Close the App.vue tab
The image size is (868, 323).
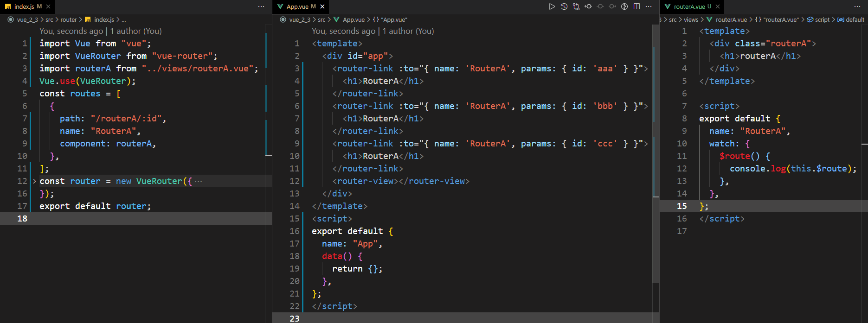(322, 6)
